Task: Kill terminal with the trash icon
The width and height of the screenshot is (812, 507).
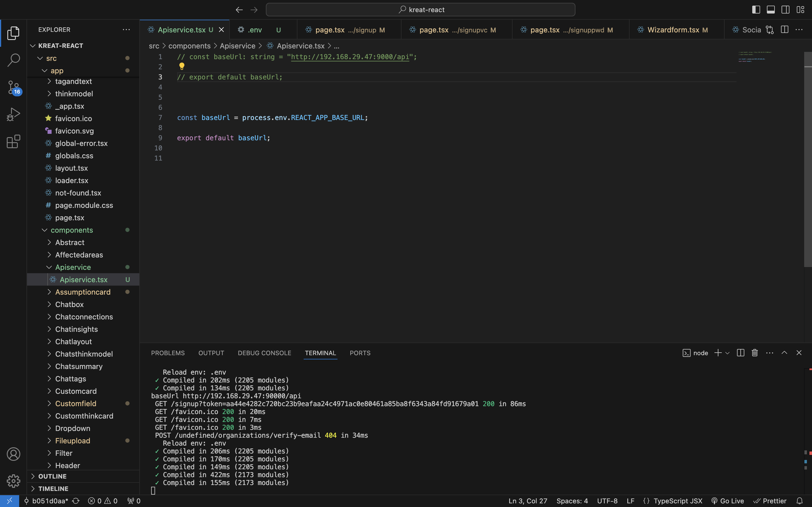Action: tap(754, 353)
